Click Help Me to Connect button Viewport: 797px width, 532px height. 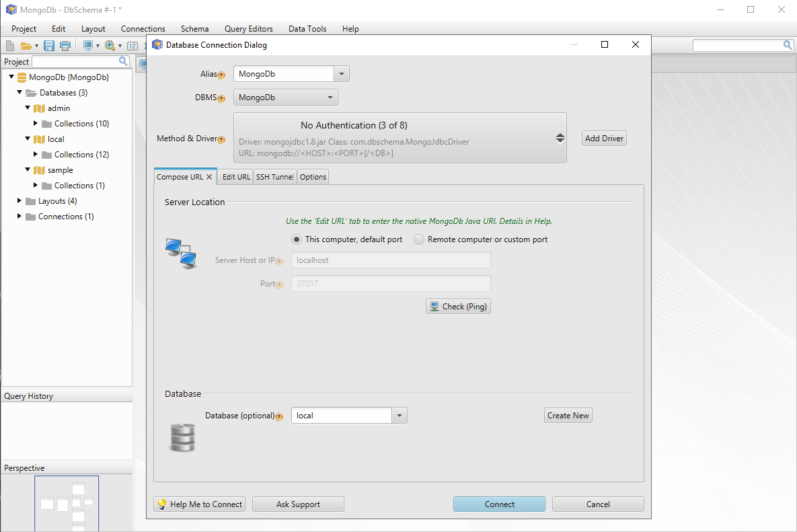tap(199, 504)
